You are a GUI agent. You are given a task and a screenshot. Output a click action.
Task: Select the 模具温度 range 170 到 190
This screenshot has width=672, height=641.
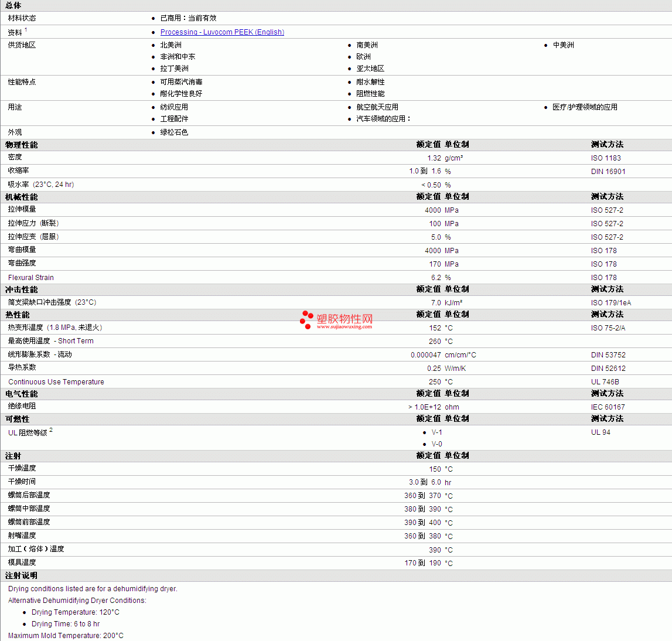click(x=422, y=563)
